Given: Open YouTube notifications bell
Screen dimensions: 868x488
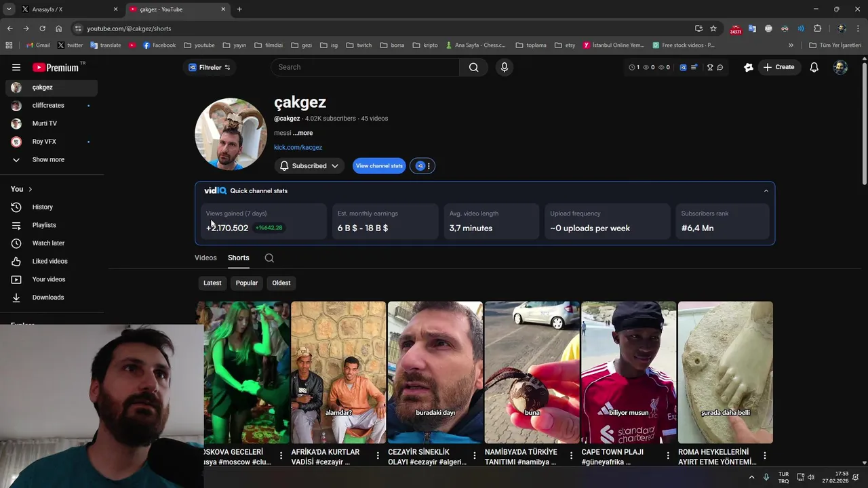Looking at the screenshot, I should pos(814,67).
